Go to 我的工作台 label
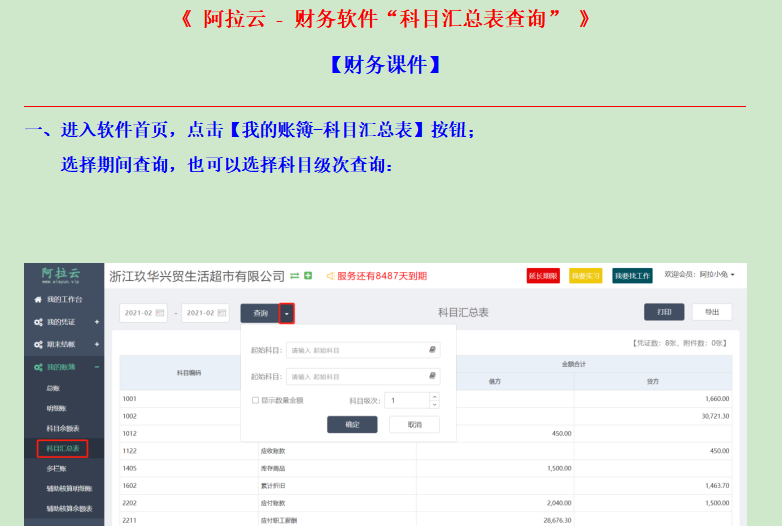Screen dimensions: 782x526 65,300
